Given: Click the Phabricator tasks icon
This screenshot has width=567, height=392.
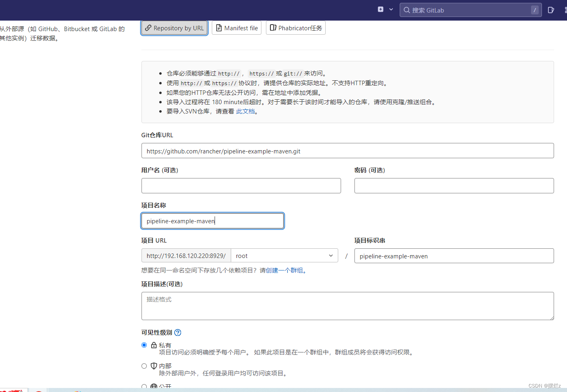Looking at the screenshot, I should click(273, 27).
